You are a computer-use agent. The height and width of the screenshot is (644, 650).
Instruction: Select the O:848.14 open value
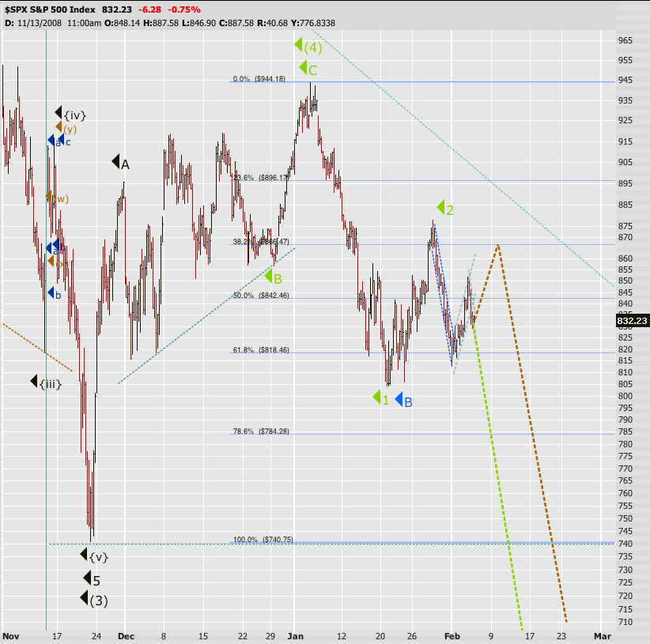pyautogui.click(x=122, y=23)
